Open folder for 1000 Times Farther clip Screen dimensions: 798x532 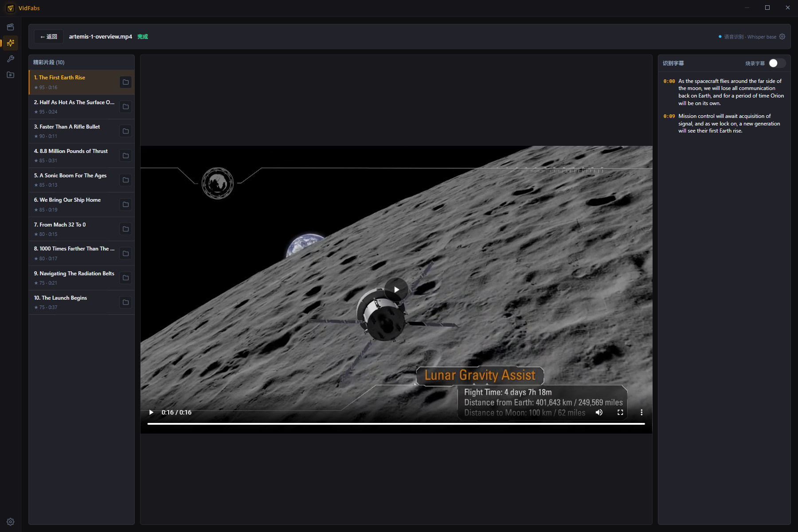click(x=125, y=254)
